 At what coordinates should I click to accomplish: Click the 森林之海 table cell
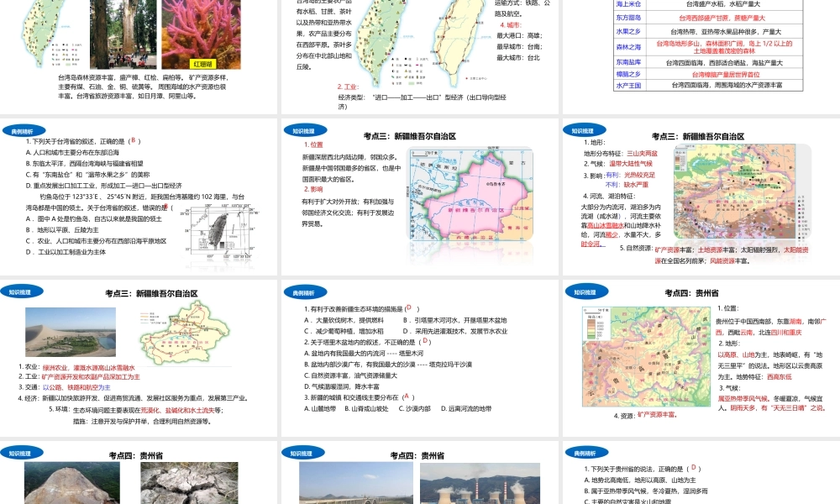628,47
